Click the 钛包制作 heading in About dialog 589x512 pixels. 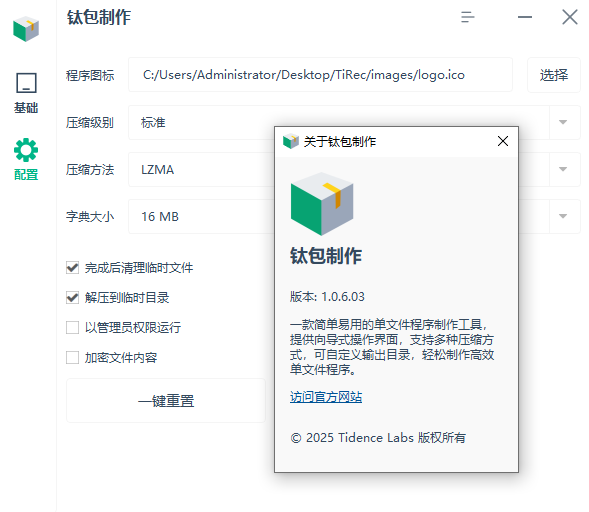(x=326, y=256)
